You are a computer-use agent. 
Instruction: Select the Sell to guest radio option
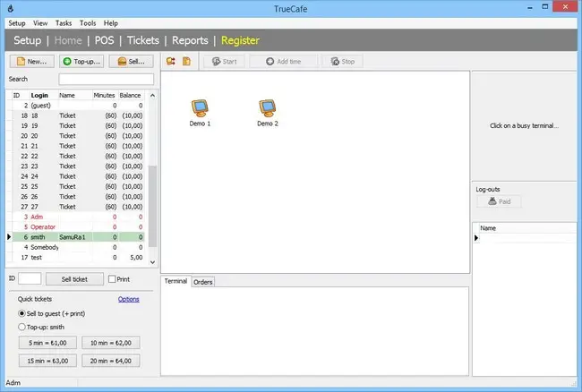(21, 313)
